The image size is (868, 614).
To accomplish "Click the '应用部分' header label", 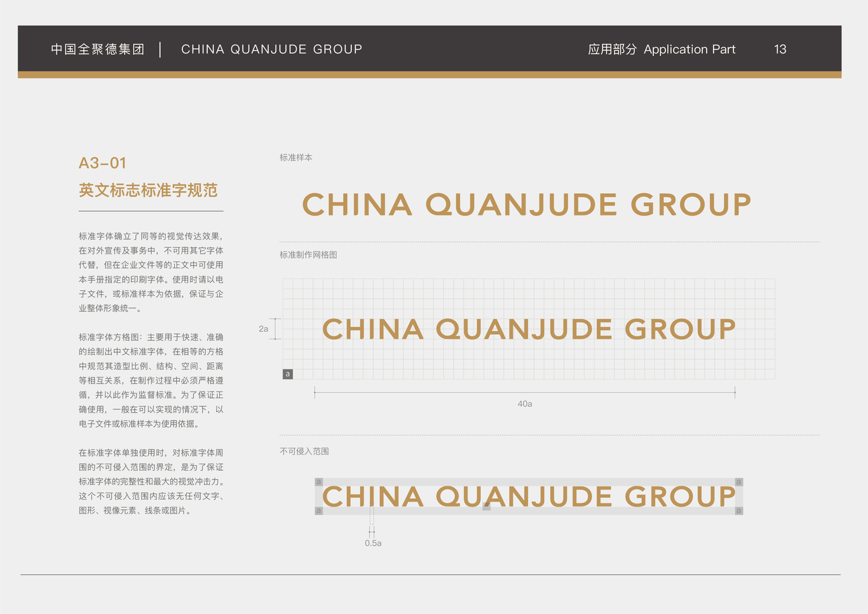I will [612, 50].
